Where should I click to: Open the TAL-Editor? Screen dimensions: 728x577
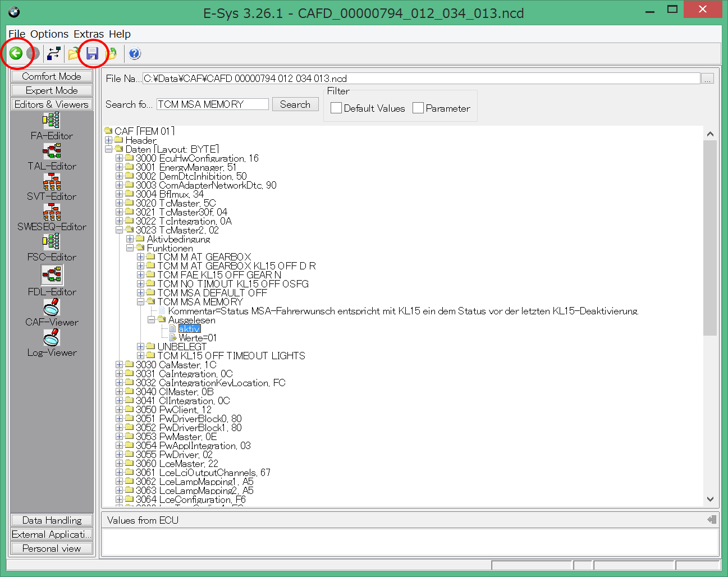52,157
